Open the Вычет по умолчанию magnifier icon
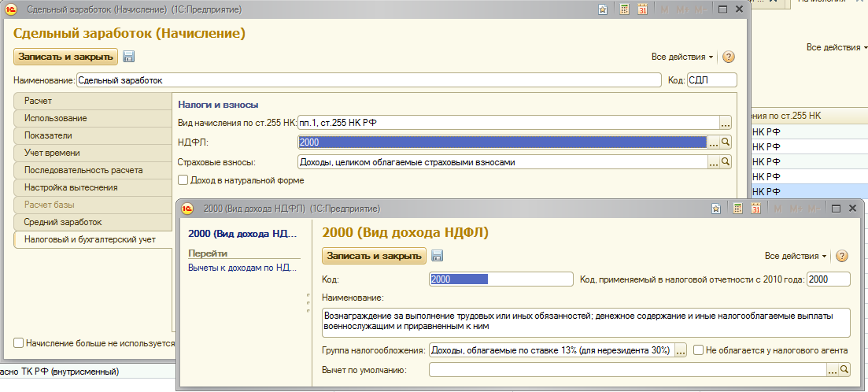Screen dimensions: 868x392 pos(844,369)
